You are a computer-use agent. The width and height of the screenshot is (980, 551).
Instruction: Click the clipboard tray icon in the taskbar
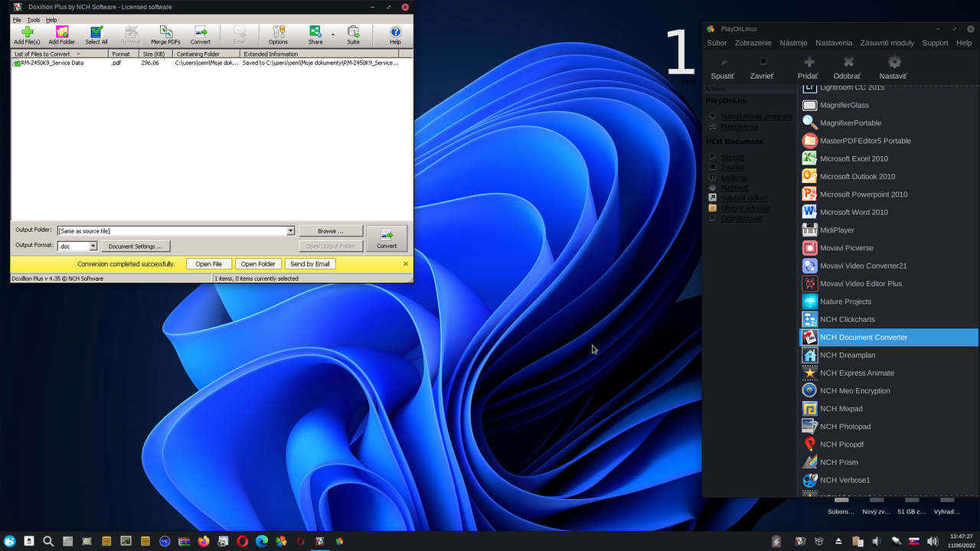tap(858, 541)
